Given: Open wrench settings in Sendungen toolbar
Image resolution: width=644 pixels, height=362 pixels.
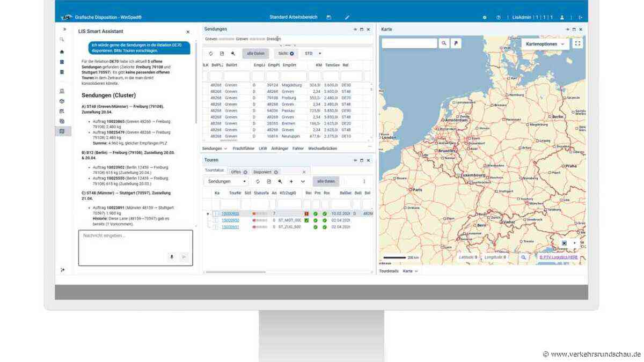Looking at the screenshot, I should (233, 53).
